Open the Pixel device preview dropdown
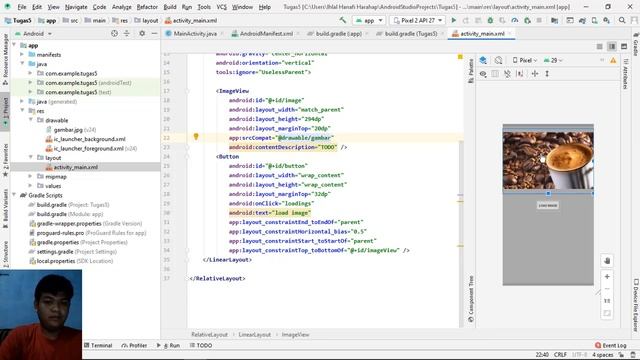 click(x=525, y=60)
